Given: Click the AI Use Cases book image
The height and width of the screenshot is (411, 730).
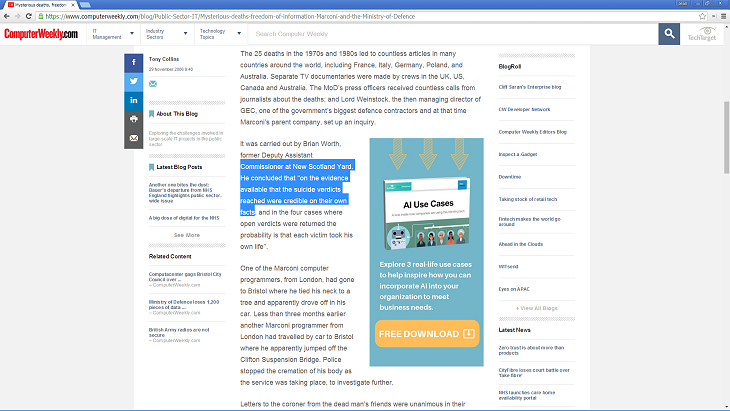Looking at the screenshot, I should [426, 214].
